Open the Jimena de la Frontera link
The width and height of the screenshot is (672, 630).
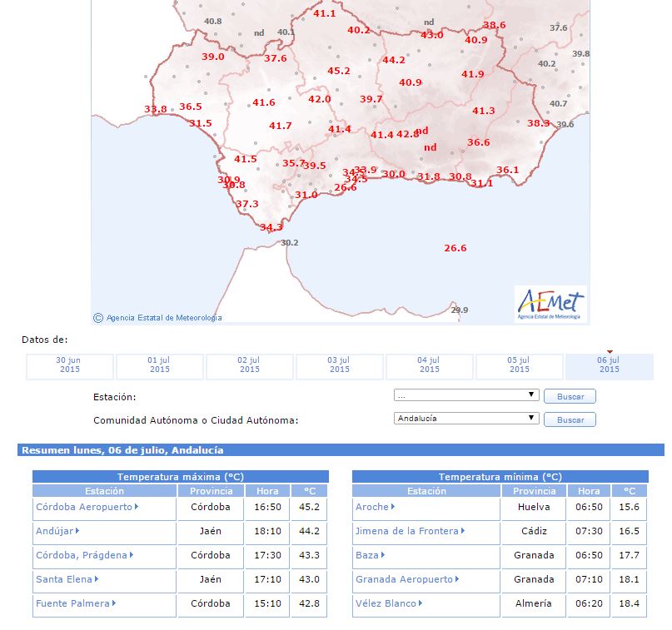[x=407, y=531]
